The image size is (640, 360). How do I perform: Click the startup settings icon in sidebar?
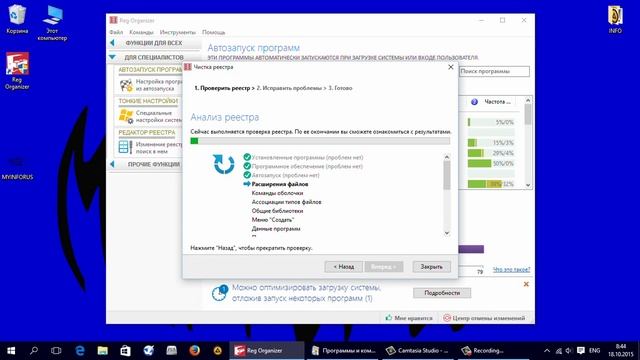click(126, 85)
